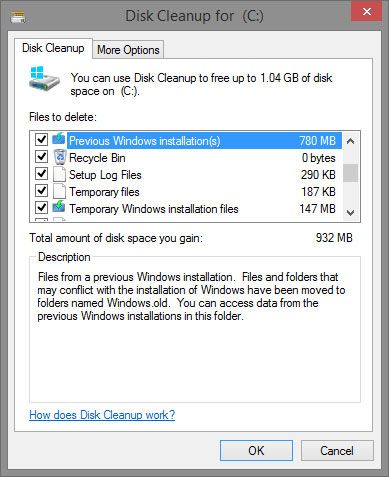Uncheck Previous Windows installation(s) checkbox

coord(41,139)
